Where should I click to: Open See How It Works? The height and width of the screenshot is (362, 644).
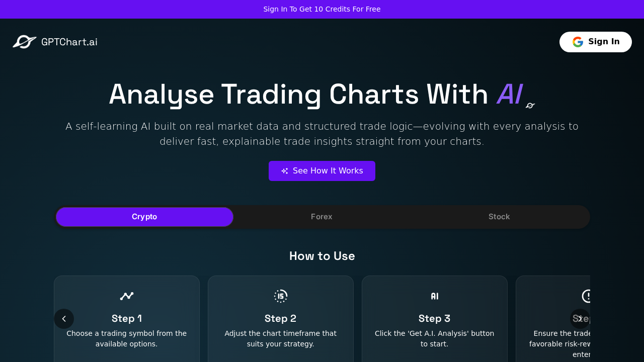322,171
